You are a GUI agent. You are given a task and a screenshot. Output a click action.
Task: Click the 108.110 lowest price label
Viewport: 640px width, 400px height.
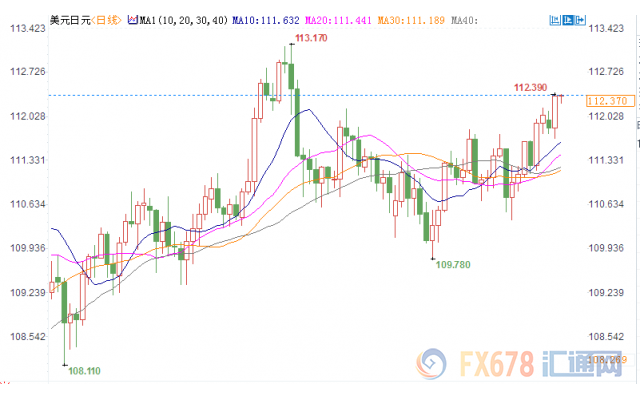click(x=84, y=371)
